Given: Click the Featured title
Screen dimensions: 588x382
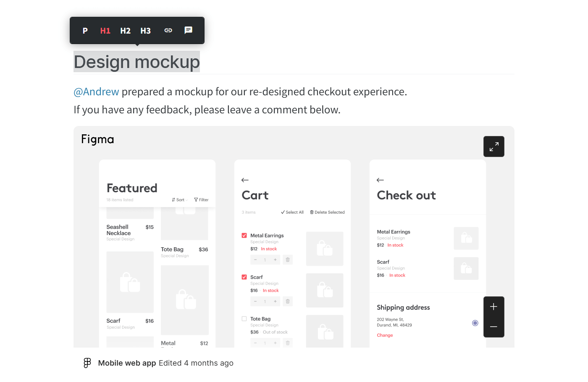Looking at the screenshot, I should click(x=132, y=188).
